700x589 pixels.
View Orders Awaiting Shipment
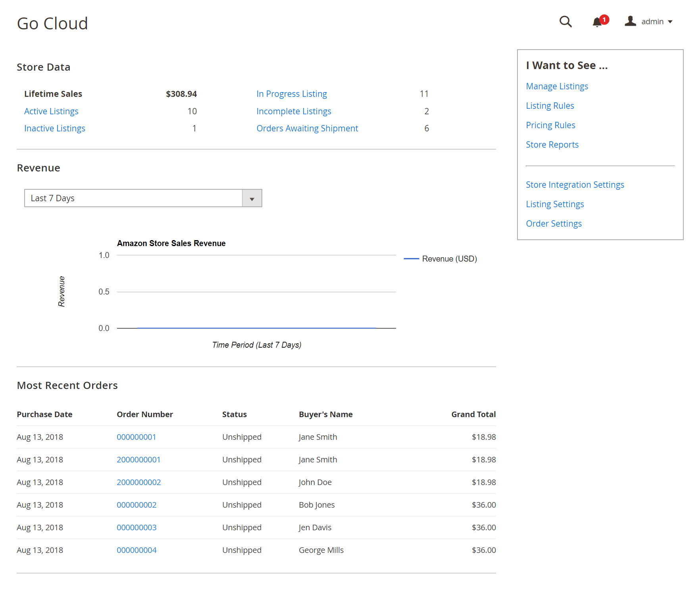307,129
